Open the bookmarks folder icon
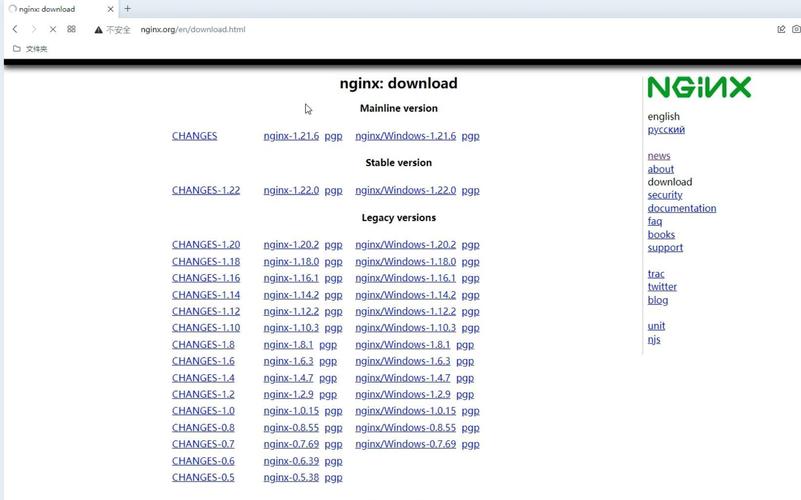 coord(16,48)
